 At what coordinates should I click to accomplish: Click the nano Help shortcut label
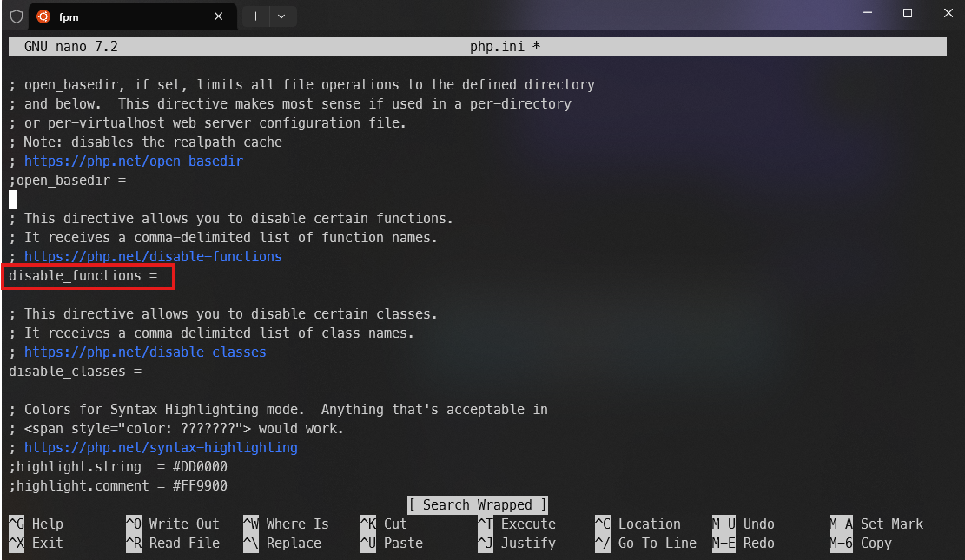coord(46,524)
